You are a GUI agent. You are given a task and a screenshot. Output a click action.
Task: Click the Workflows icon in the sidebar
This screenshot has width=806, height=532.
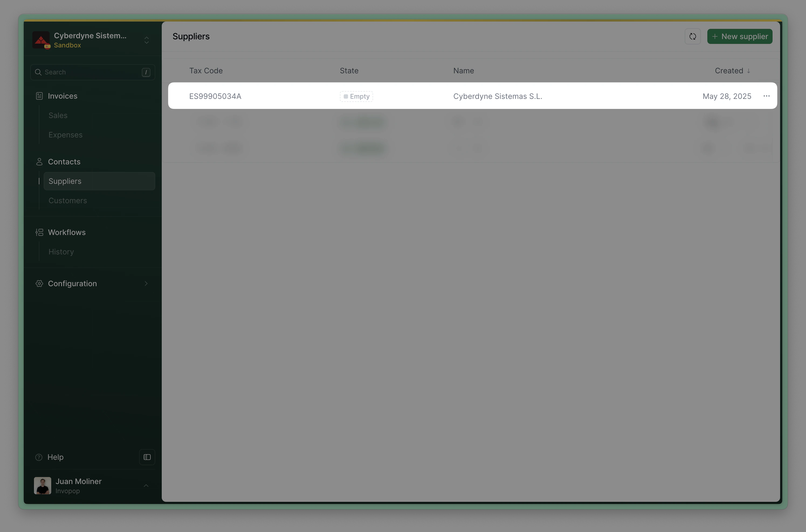coord(39,232)
